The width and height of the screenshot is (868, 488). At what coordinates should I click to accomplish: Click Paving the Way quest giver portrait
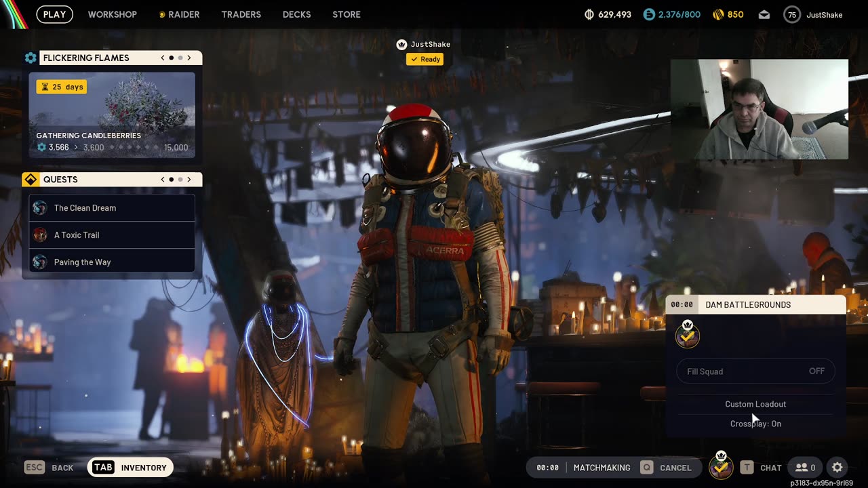(40, 262)
